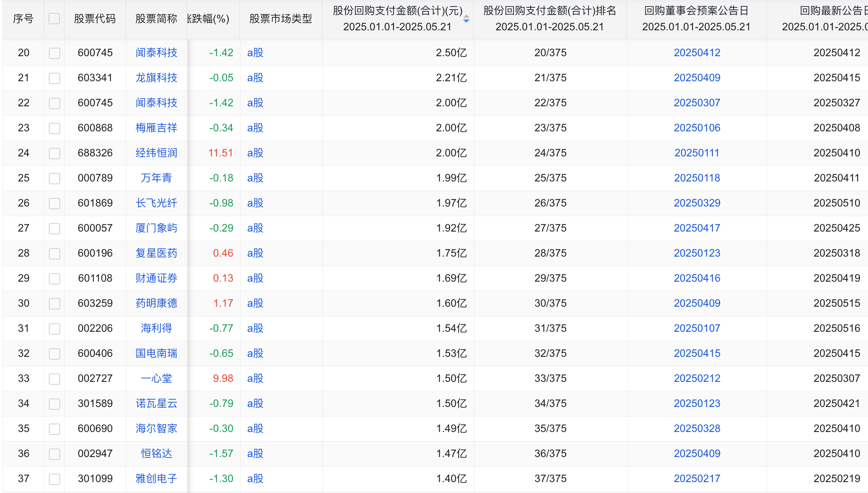Tick the checkbox for row 20
The height and width of the screenshot is (493, 868).
54,53
